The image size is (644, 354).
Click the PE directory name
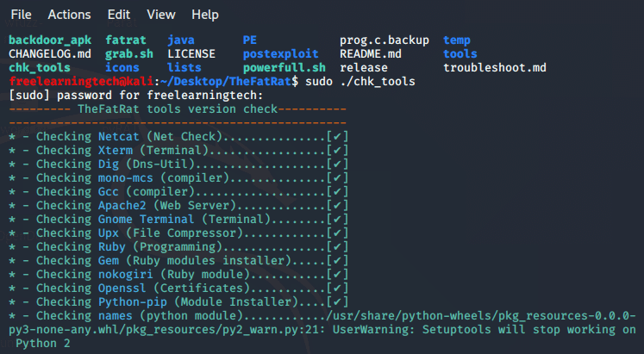pos(250,40)
